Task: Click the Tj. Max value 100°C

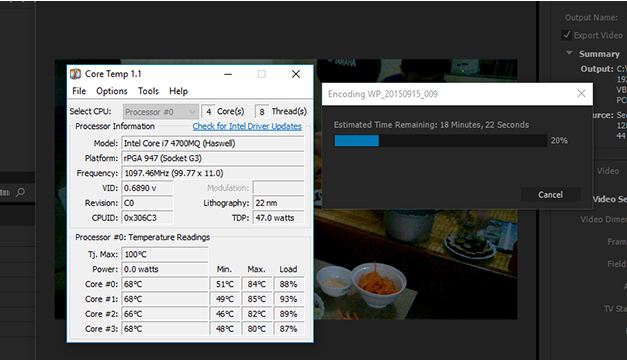Action: click(x=165, y=254)
